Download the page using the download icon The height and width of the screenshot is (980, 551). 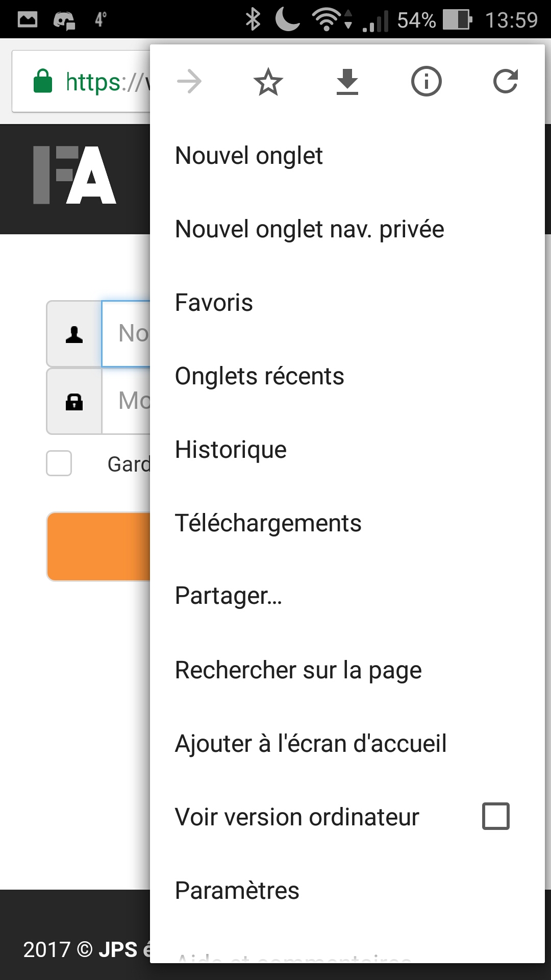[x=347, y=82]
